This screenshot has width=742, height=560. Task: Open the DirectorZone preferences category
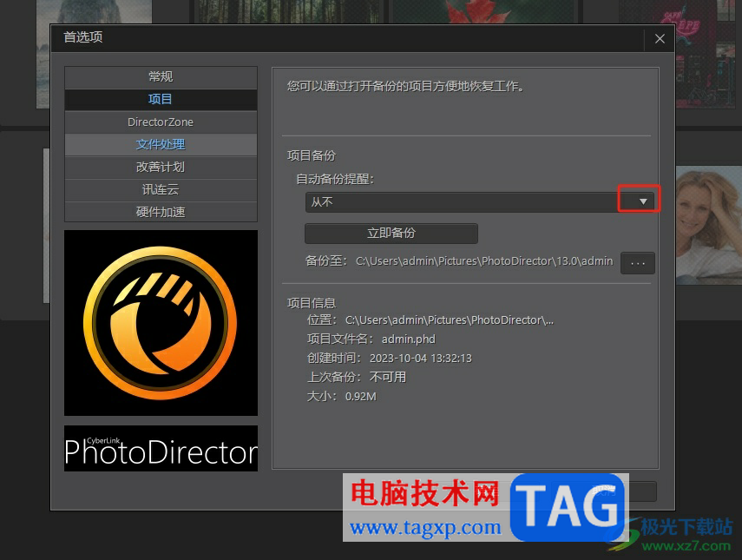161,122
